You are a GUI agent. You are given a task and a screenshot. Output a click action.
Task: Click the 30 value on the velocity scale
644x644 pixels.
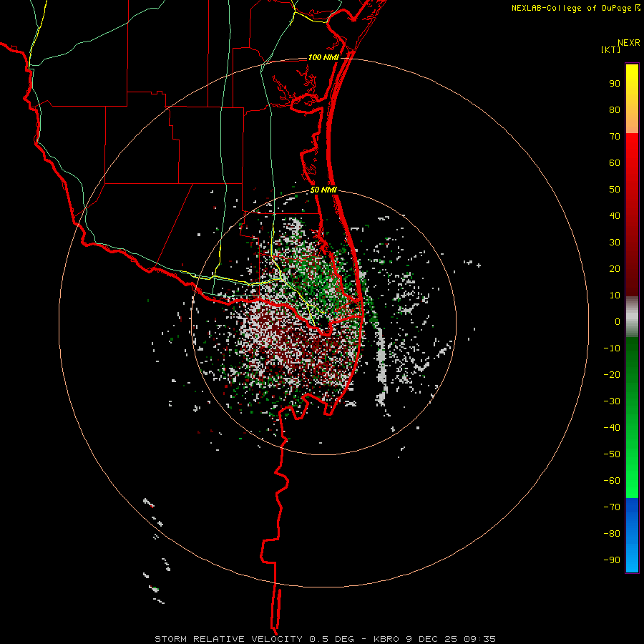pyautogui.click(x=615, y=243)
